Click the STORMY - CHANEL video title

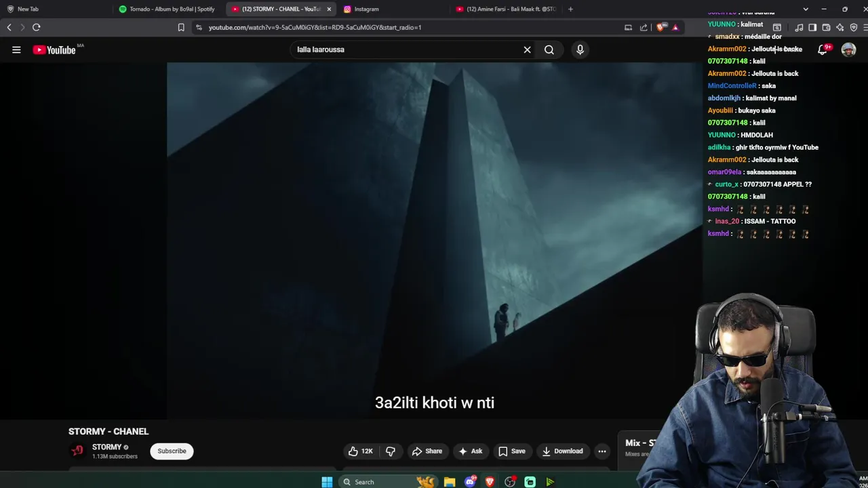(x=108, y=431)
